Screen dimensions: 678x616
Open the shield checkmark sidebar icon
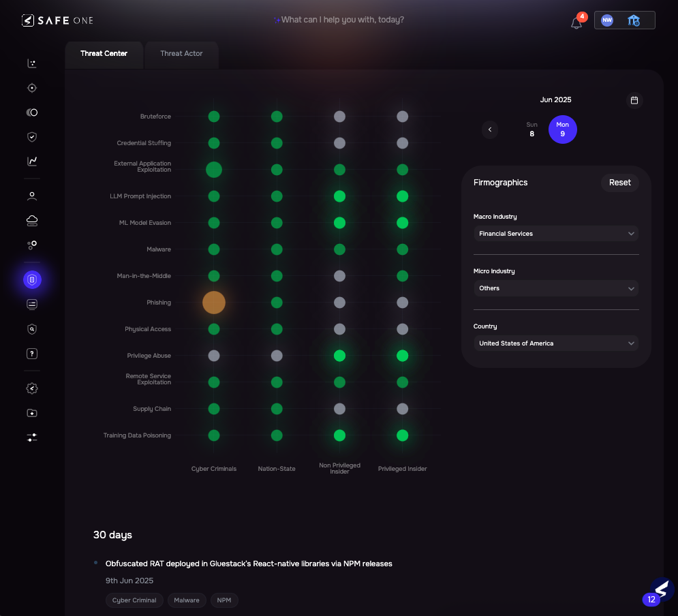coord(32,137)
